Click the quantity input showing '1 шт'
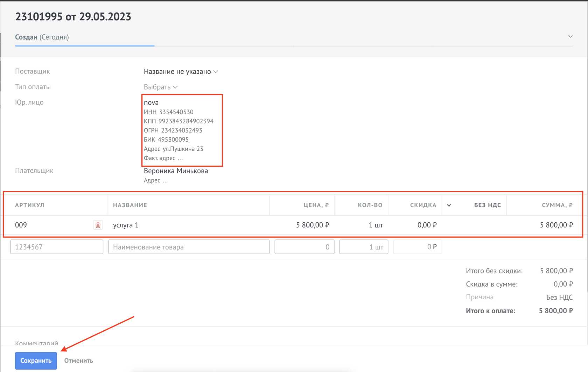The width and height of the screenshot is (588, 372). (x=364, y=247)
